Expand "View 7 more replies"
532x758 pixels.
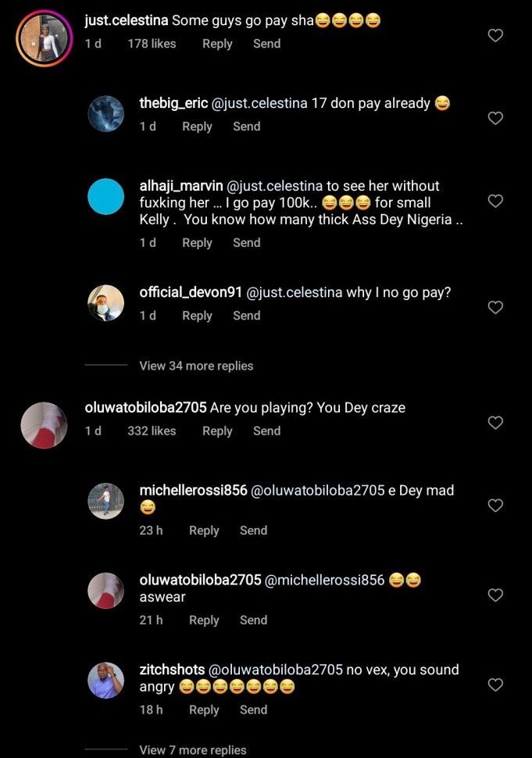(x=193, y=750)
